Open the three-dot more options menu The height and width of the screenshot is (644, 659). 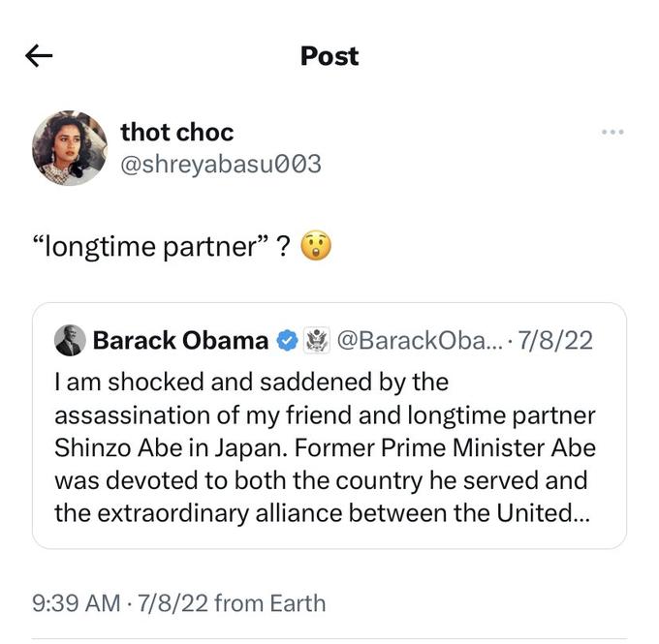pyautogui.click(x=612, y=132)
